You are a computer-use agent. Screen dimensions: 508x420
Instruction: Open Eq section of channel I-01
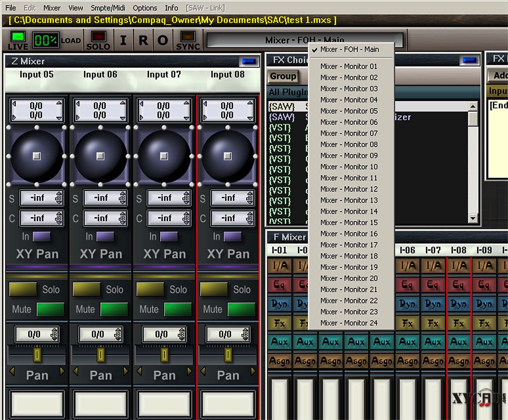280,285
